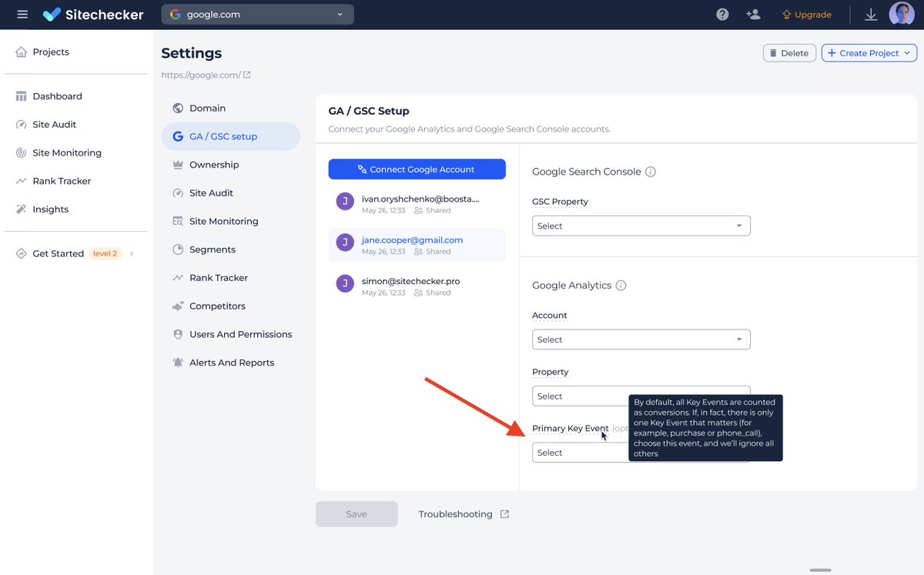Image resolution: width=924 pixels, height=575 pixels.
Task: Open the GSC Property Select dropdown
Action: click(x=641, y=226)
